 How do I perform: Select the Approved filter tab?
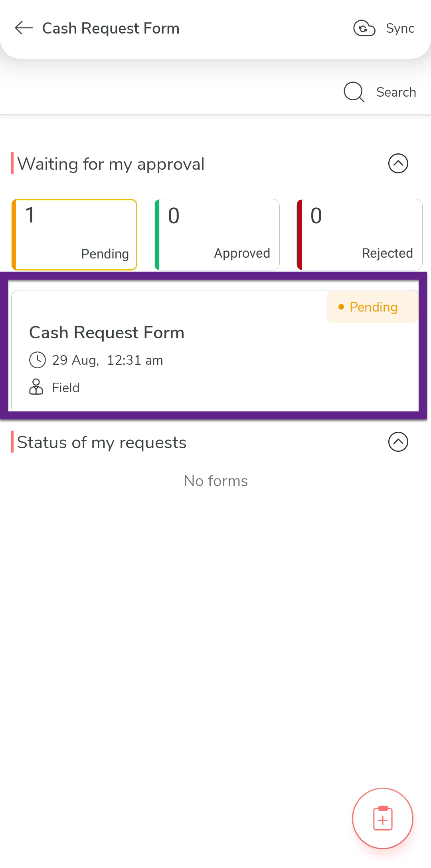[217, 234]
